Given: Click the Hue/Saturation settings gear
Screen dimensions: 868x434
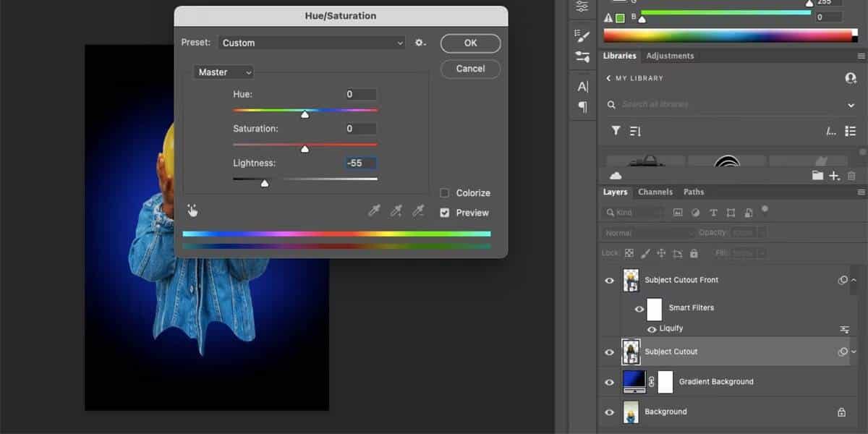Looking at the screenshot, I should click(x=420, y=43).
